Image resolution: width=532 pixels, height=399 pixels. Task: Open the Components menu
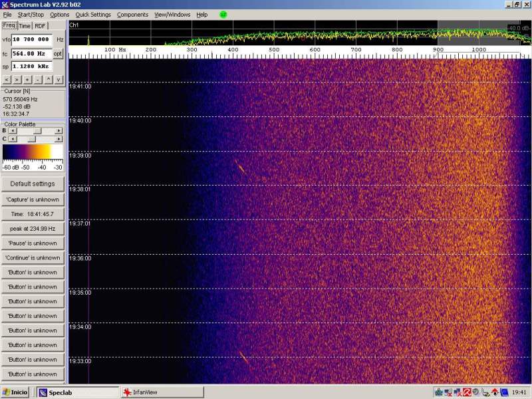tap(132, 15)
